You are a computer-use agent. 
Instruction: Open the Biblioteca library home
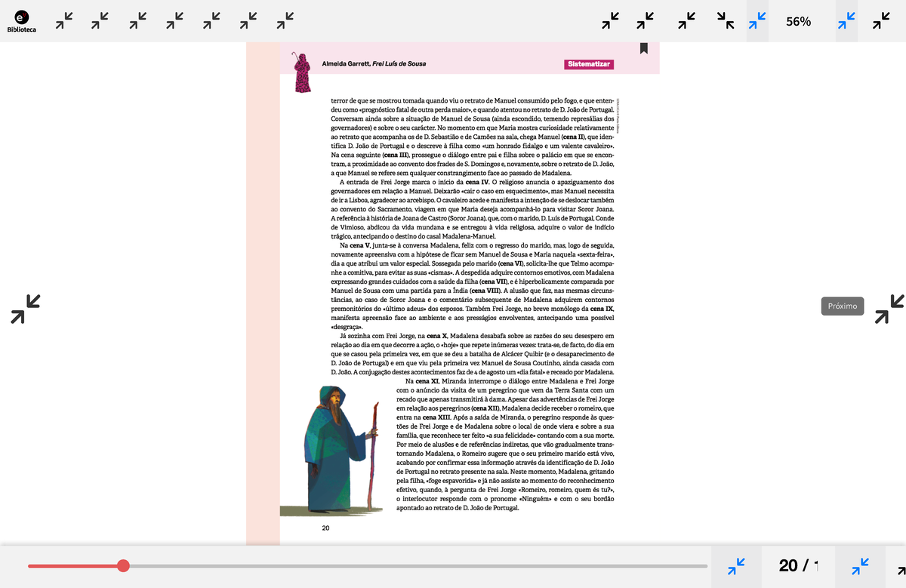[21, 20]
